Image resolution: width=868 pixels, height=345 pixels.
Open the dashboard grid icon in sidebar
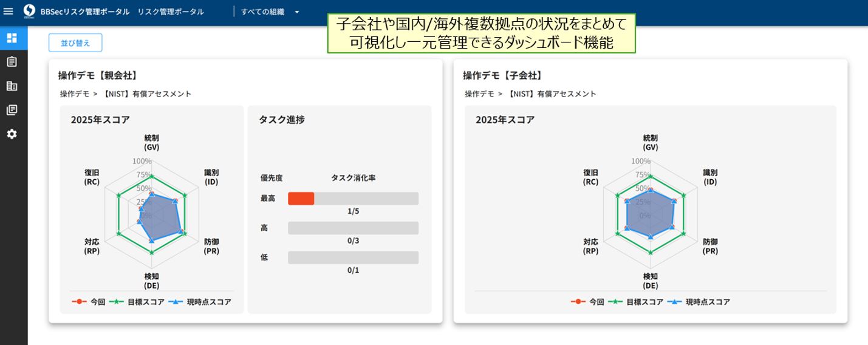pos(12,38)
